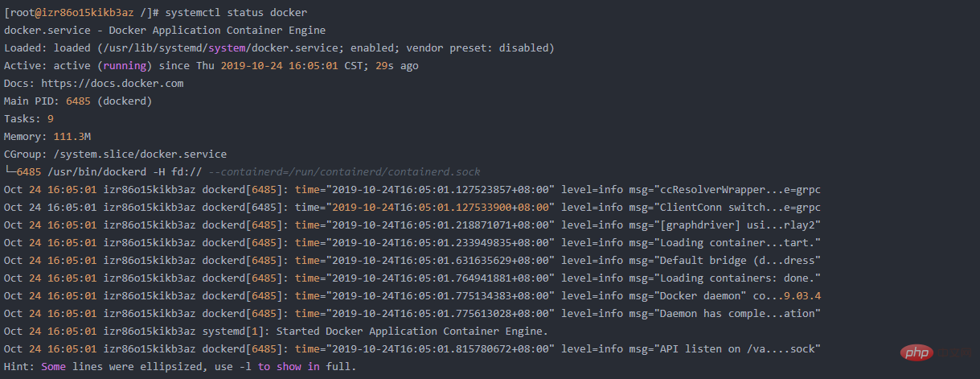Click the Memory 111.3M value

(72, 137)
